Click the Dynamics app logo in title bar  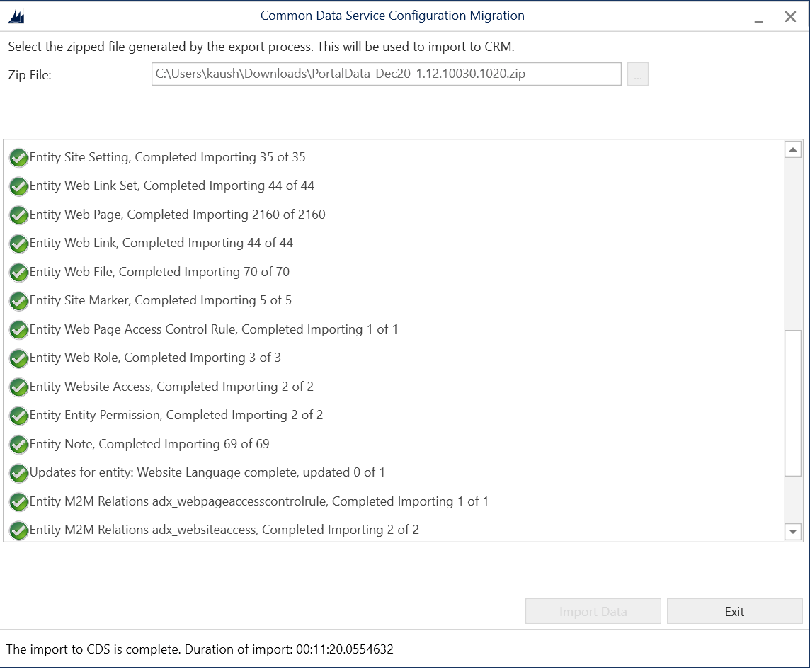click(x=16, y=16)
